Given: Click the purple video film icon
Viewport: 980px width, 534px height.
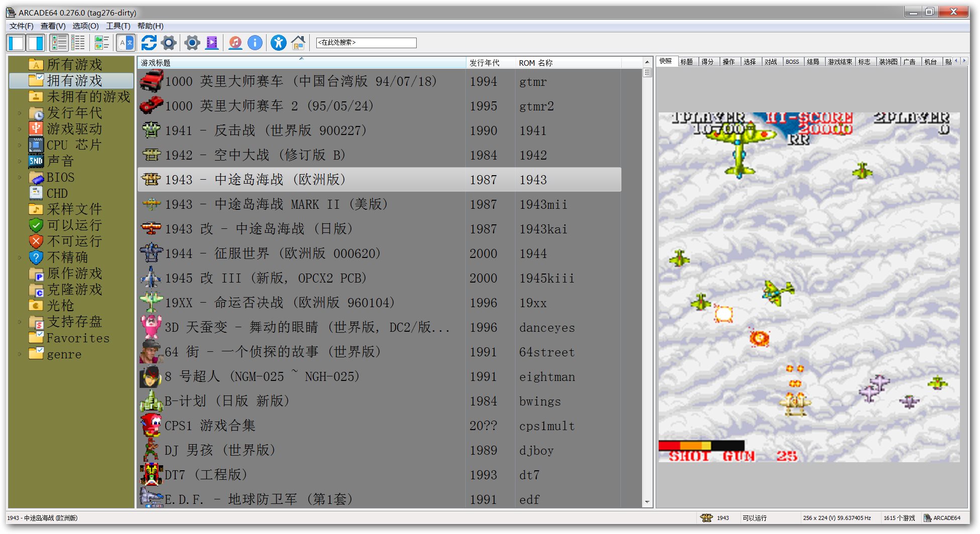Looking at the screenshot, I should (x=212, y=43).
